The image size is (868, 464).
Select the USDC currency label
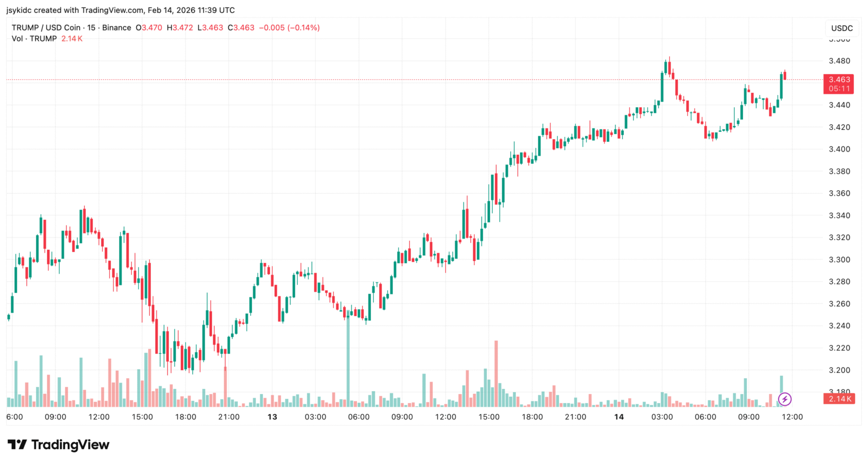coord(841,28)
